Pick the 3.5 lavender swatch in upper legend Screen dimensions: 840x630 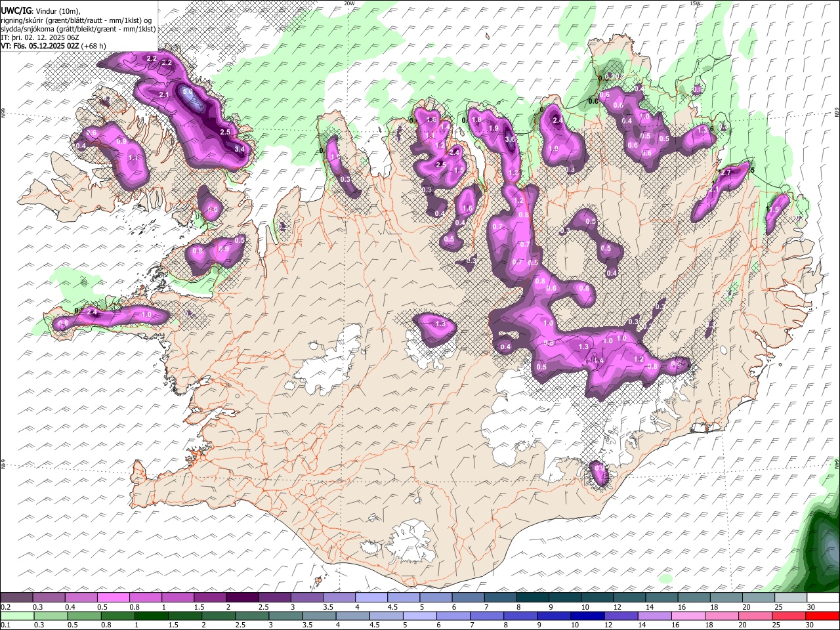339,598
